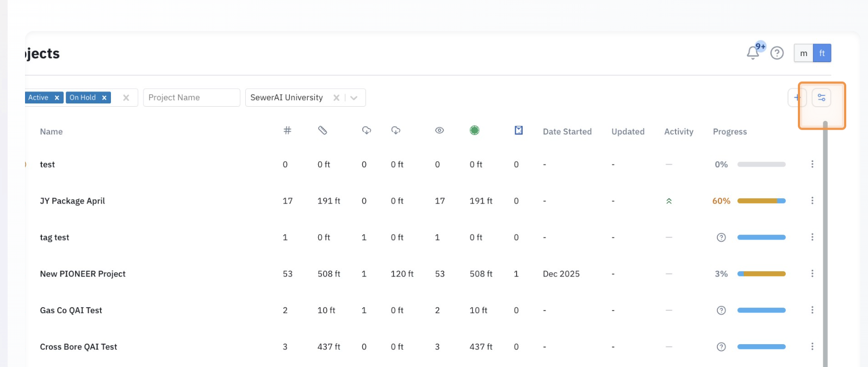Click the eye icon column header

coord(439,131)
